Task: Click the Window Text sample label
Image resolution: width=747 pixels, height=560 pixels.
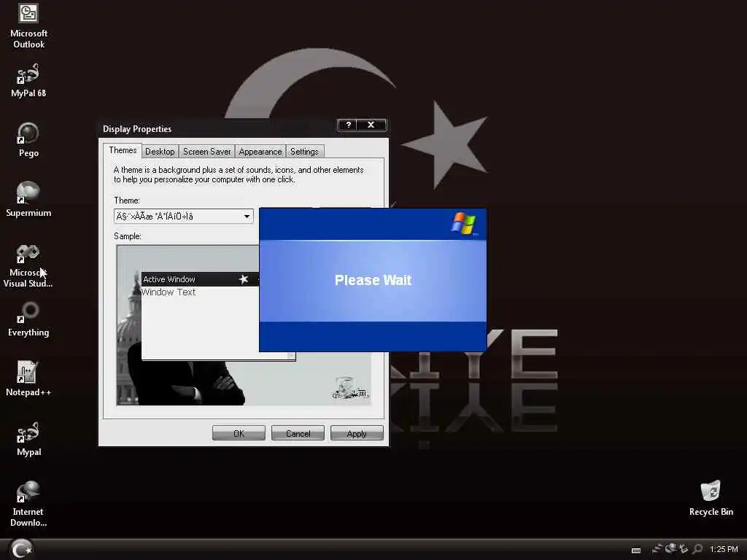Action: [x=169, y=292]
